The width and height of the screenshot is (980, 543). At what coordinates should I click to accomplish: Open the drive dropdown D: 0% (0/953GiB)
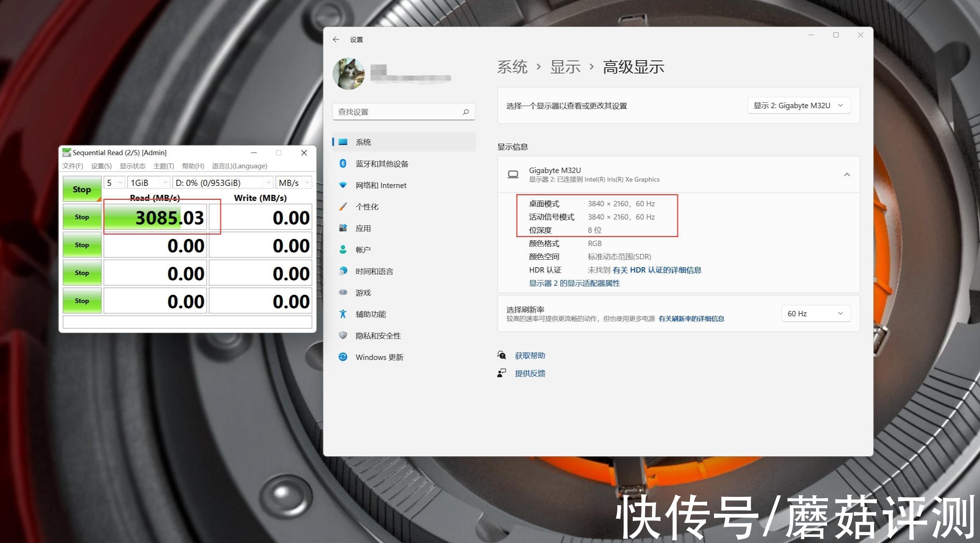click(x=223, y=183)
